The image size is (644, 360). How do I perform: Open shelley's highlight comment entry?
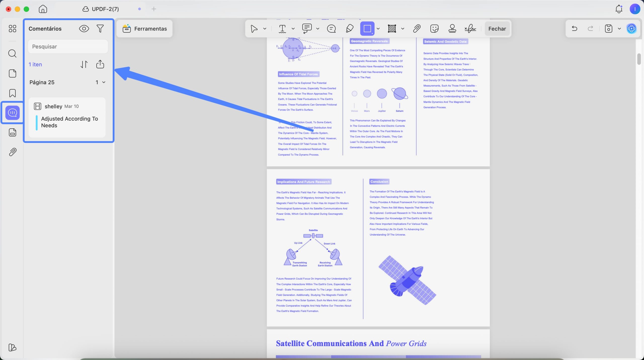(x=67, y=117)
